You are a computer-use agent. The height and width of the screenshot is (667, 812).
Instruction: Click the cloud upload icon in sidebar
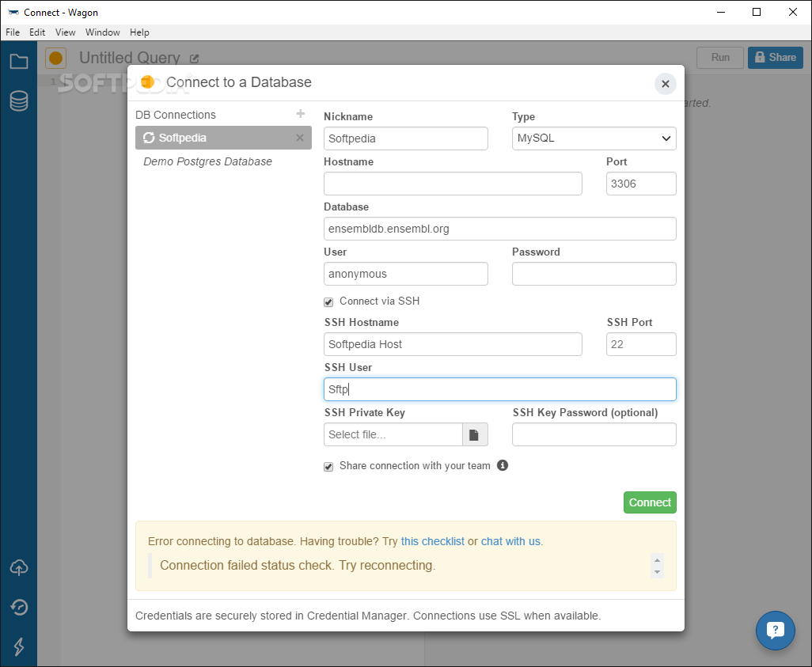tap(19, 567)
